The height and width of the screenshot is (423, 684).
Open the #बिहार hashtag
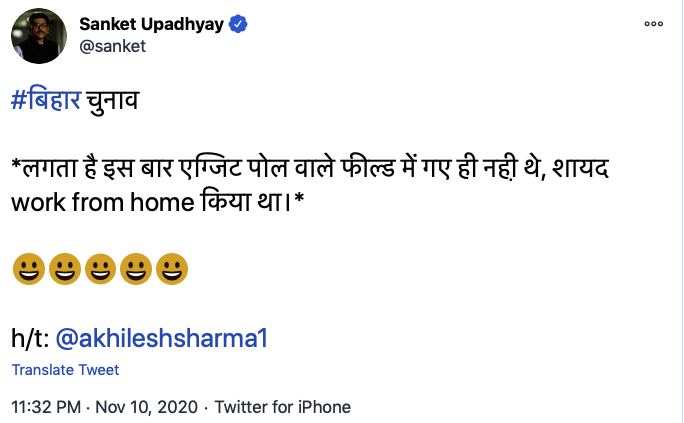46,105
